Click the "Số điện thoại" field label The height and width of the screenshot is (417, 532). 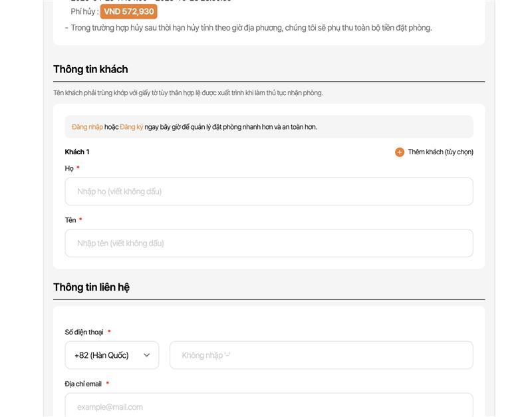(84, 332)
